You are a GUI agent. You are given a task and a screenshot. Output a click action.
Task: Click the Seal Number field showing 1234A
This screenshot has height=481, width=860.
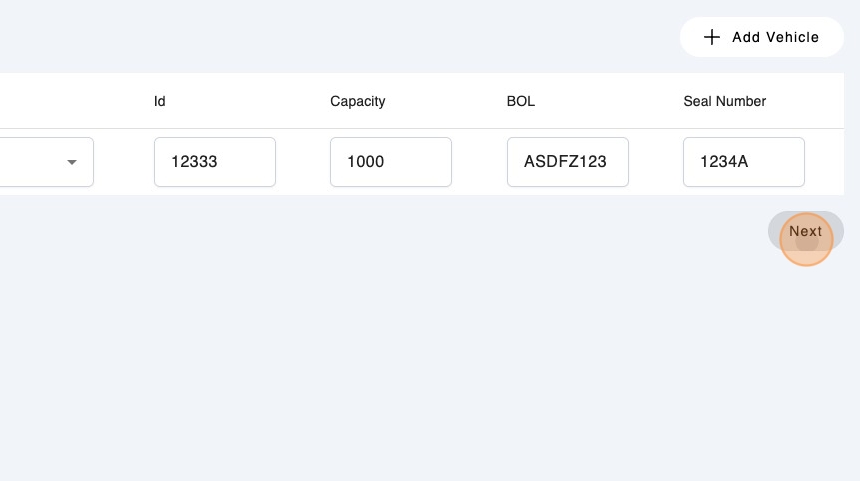(743, 162)
